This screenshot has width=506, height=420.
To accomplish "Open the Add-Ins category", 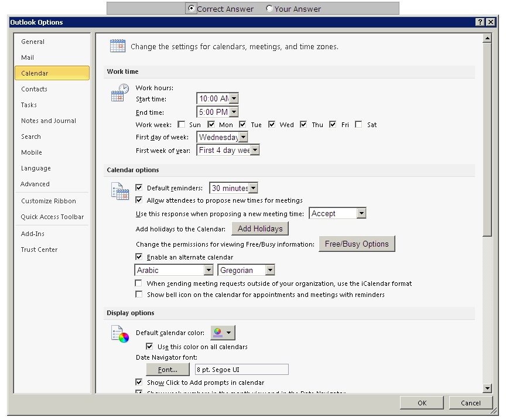I will coord(52,234).
